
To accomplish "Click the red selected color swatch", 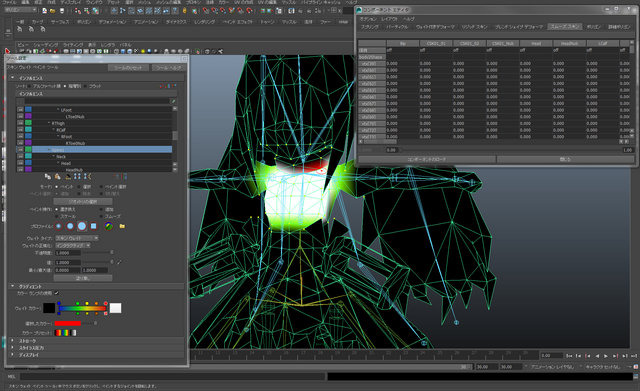I will coord(68,323).
